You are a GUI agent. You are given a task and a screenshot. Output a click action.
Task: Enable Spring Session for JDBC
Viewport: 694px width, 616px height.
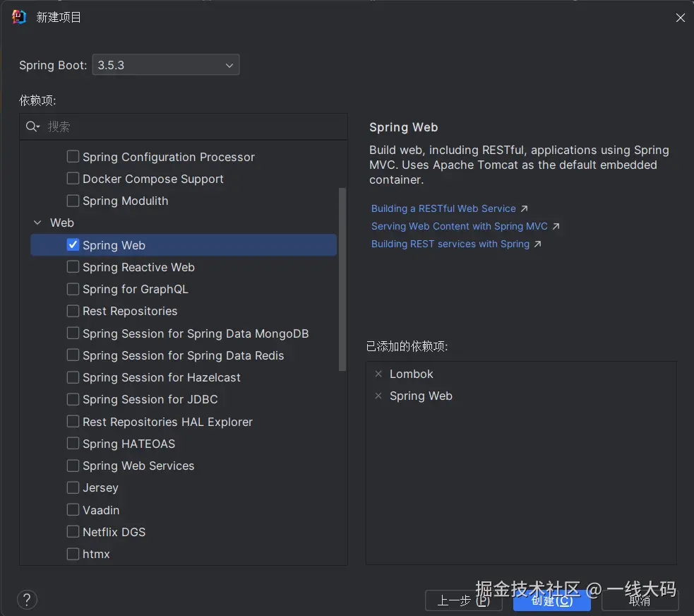[x=73, y=399]
